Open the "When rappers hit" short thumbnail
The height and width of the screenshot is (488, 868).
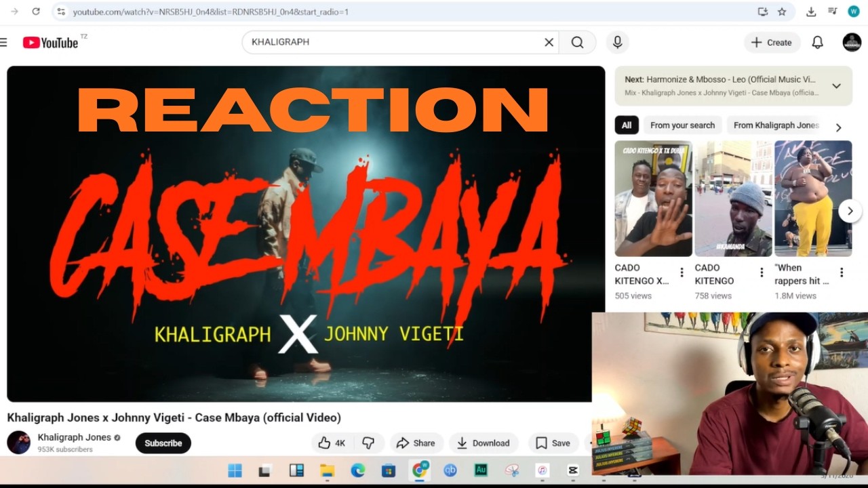pos(813,199)
